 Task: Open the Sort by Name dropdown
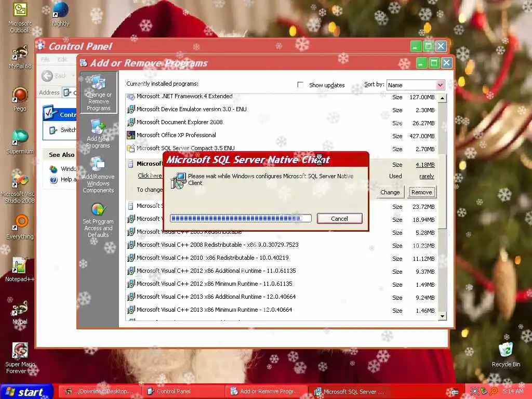point(416,85)
